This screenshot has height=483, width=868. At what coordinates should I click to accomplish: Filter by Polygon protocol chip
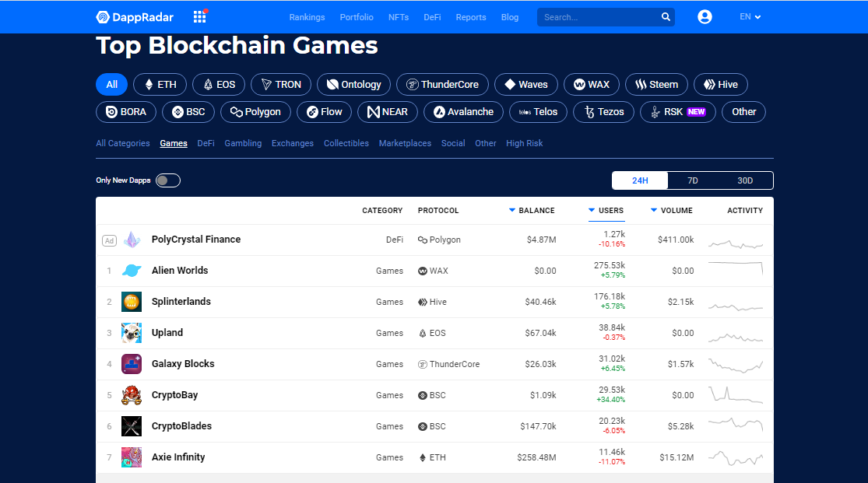(x=255, y=112)
